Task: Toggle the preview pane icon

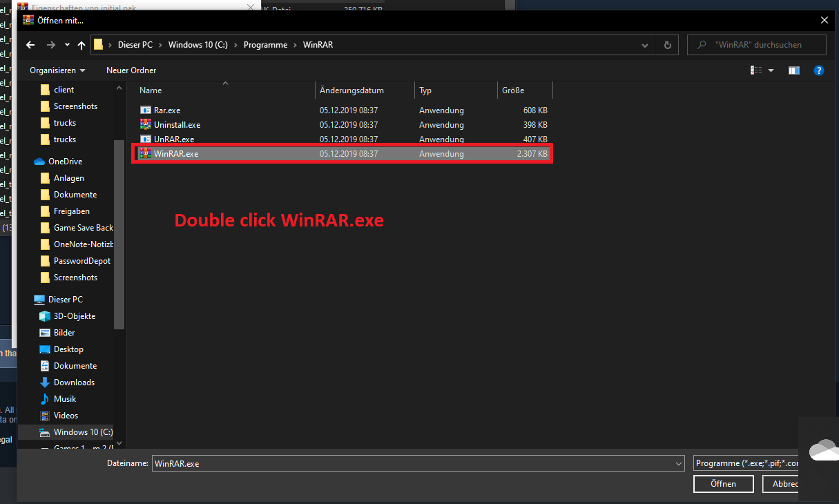Action: point(794,70)
